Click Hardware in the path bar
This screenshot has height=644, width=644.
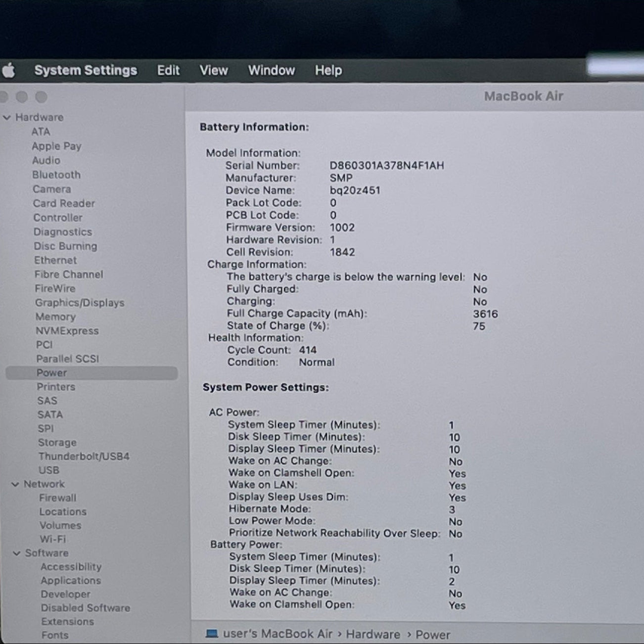pyautogui.click(x=373, y=635)
